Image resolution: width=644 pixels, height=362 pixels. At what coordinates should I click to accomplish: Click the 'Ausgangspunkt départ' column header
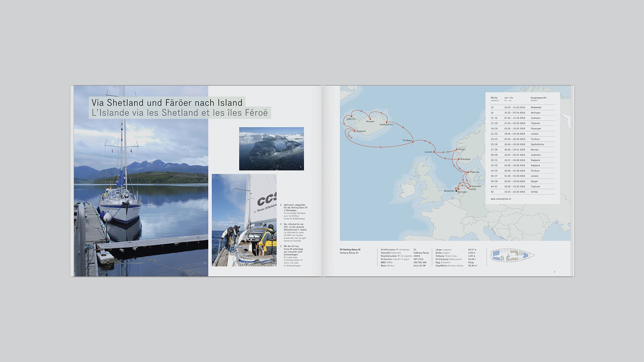coord(539,99)
